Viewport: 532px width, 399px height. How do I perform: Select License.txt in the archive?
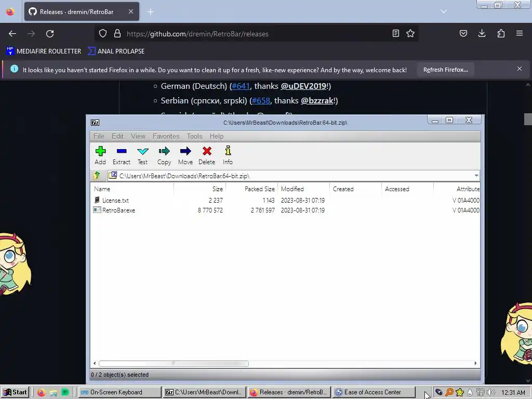(115, 200)
